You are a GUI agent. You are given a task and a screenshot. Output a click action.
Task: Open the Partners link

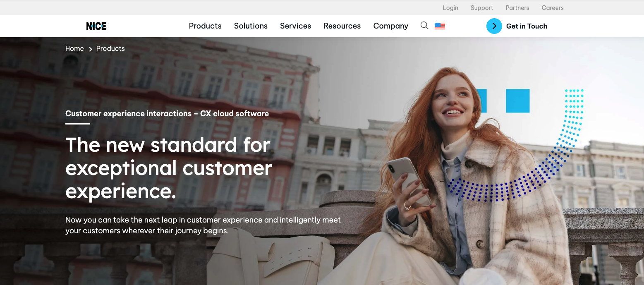(517, 8)
